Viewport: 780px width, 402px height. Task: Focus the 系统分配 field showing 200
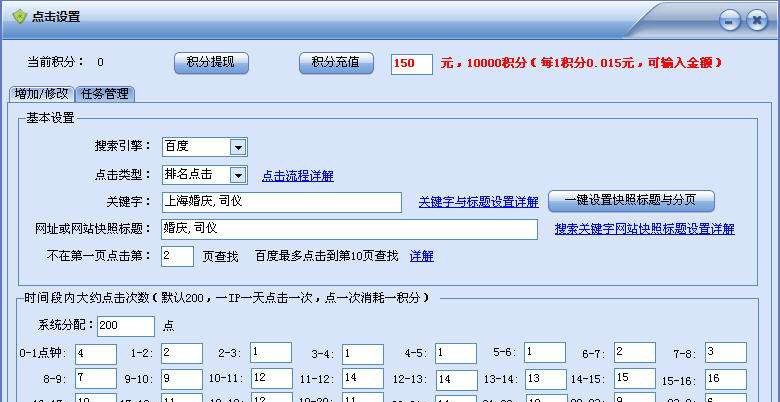click(126, 326)
